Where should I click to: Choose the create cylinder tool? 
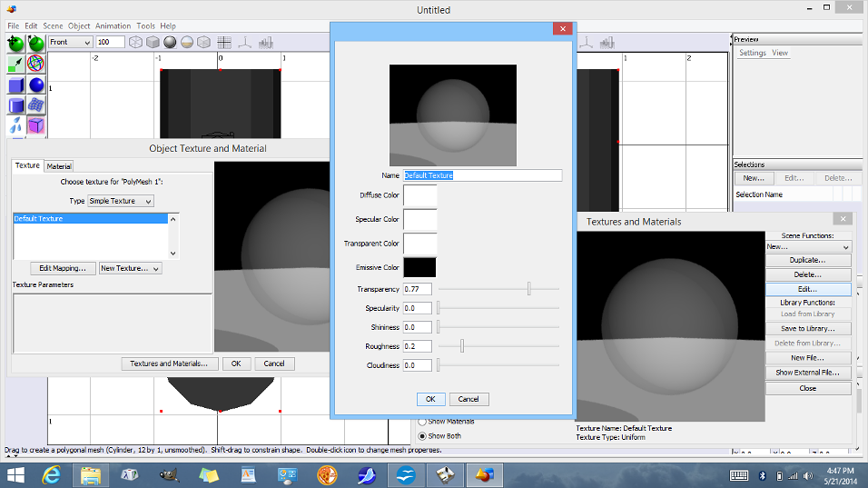coord(16,105)
